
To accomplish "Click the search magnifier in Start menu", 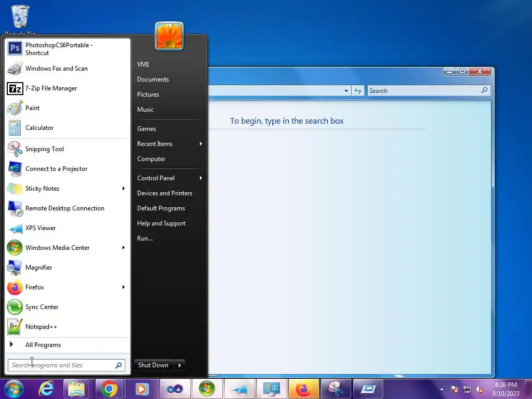I will pyautogui.click(x=119, y=365).
